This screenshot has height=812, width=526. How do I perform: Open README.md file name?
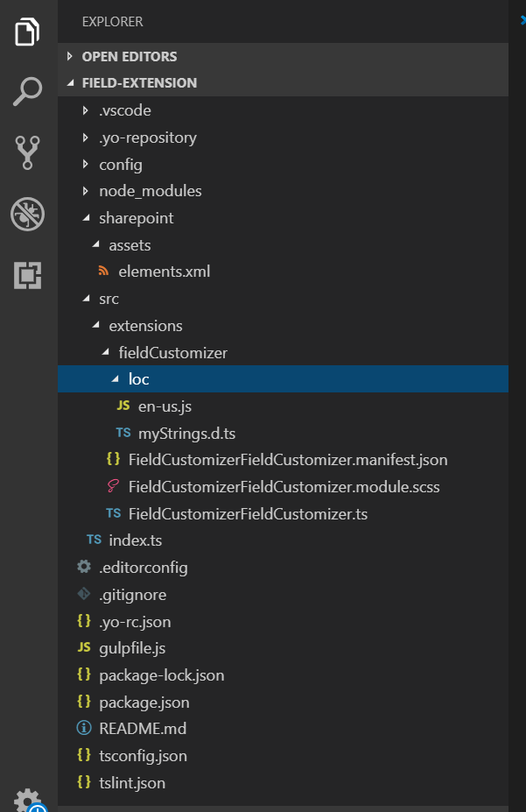(143, 729)
